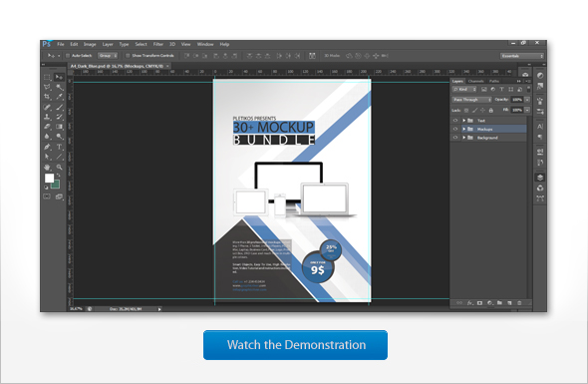Open the Essentials workspace dropdown
Screen dimensions: 588x384
pyautogui.click(x=521, y=56)
